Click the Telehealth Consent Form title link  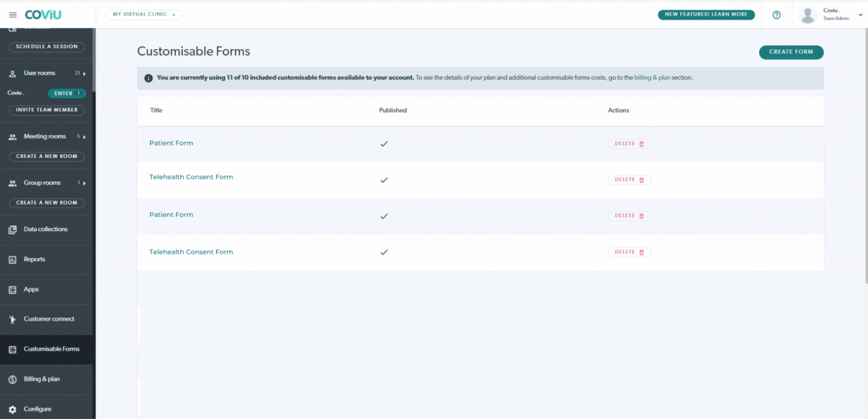pos(191,176)
